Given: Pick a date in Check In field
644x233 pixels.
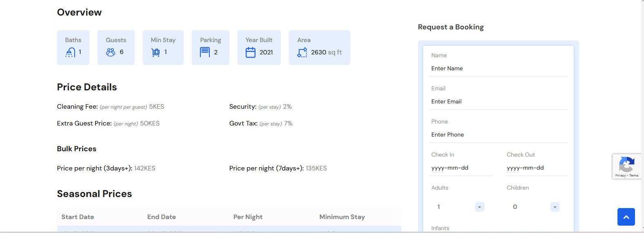Looking at the screenshot, I should tap(460, 168).
